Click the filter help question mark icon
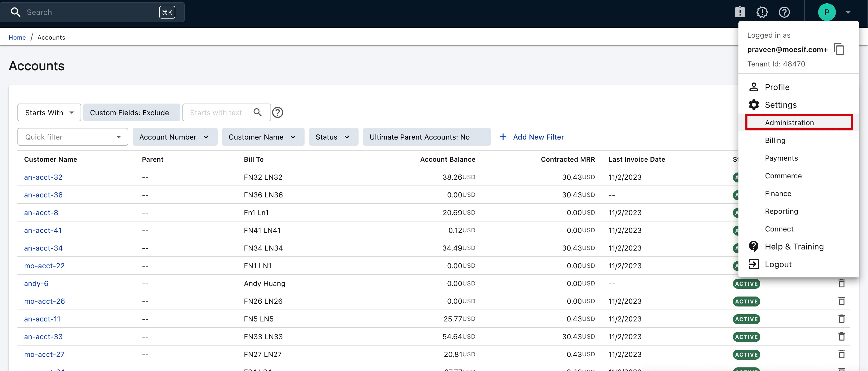Image resolution: width=868 pixels, height=371 pixels. click(x=277, y=113)
